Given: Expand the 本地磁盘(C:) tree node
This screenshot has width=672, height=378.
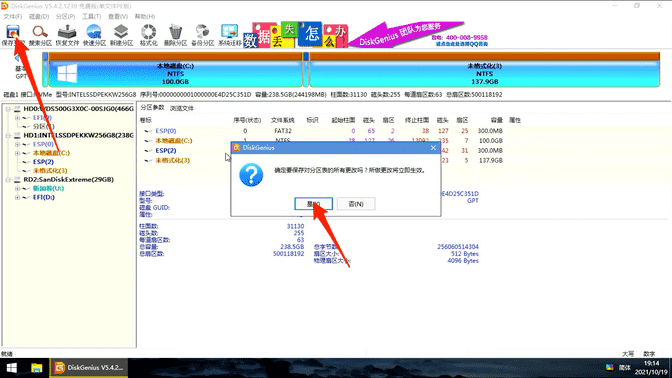Looking at the screenshot, I should (x=17, y=153).
